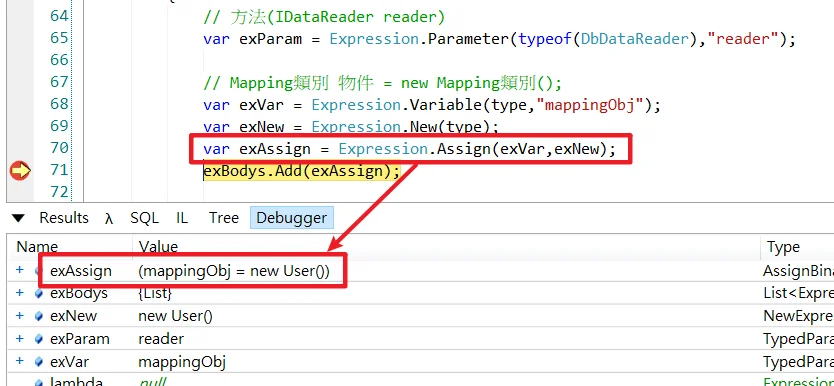Expand the exAssign variable row

point(20,270)
